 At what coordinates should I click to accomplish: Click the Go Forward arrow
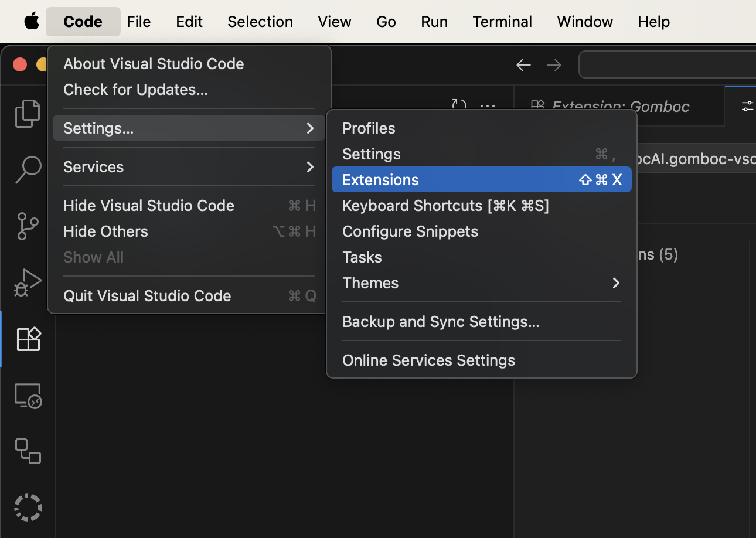[554, 64]
